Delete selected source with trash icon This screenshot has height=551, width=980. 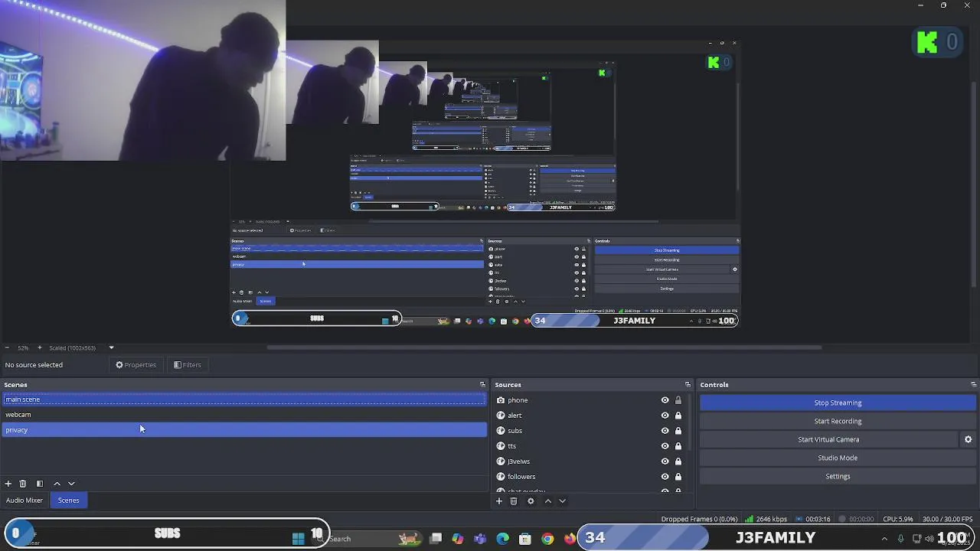pyautogui.click(x=514, y=501)
